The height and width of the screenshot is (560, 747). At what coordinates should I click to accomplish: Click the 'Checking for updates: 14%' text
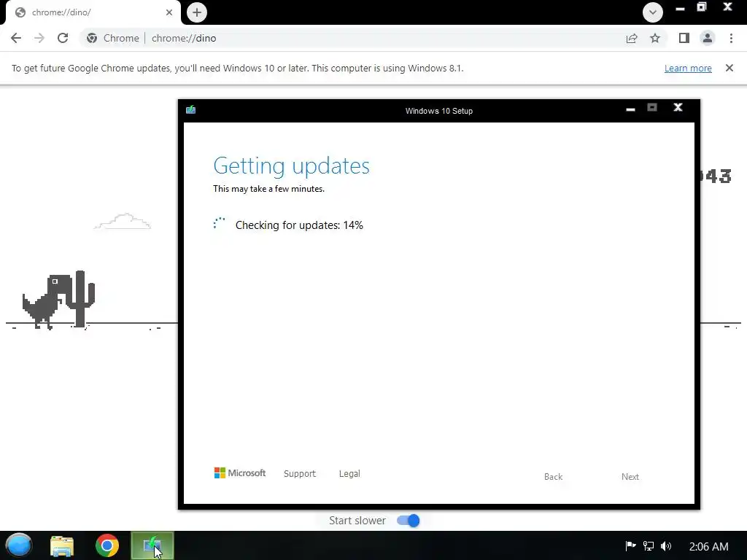(x=299, y=225)
